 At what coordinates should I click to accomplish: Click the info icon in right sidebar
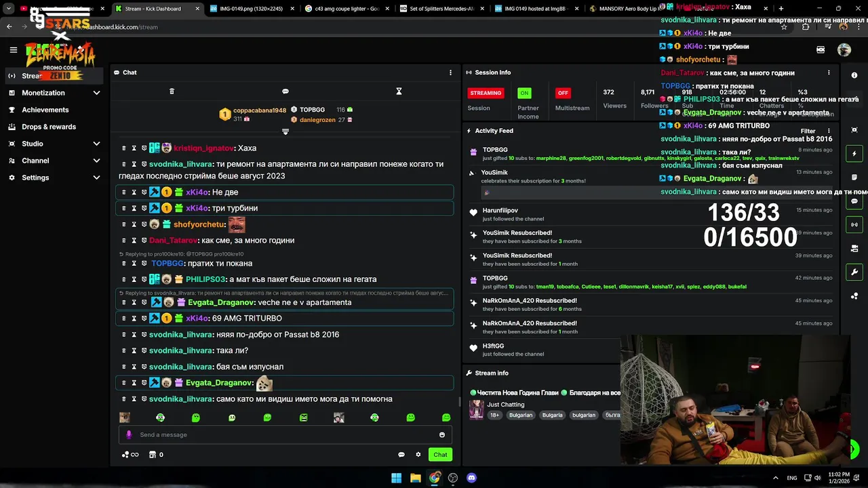point(854,75)
